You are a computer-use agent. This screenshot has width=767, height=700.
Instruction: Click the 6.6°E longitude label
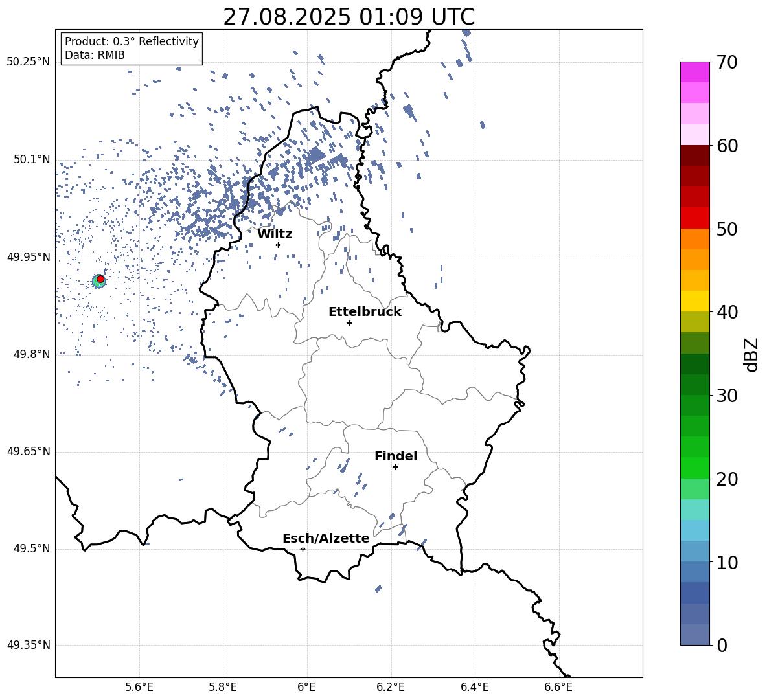pos(558,687)
